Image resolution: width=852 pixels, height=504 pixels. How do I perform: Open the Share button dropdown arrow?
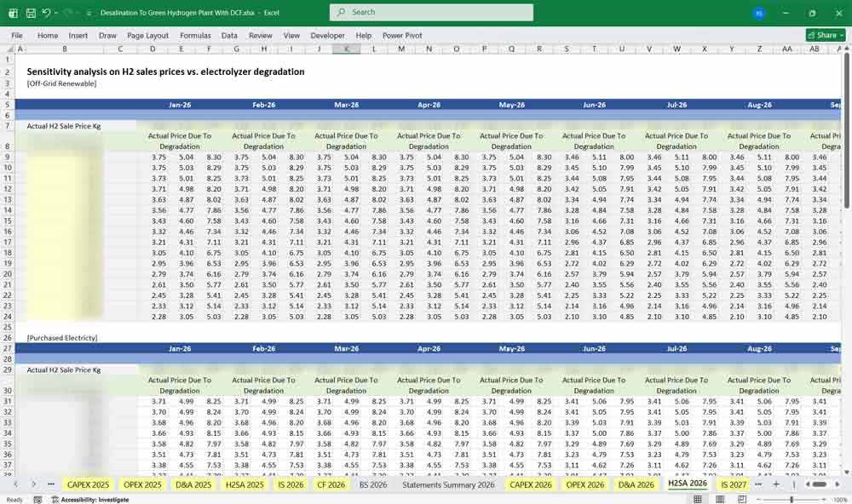pos(843,35)
